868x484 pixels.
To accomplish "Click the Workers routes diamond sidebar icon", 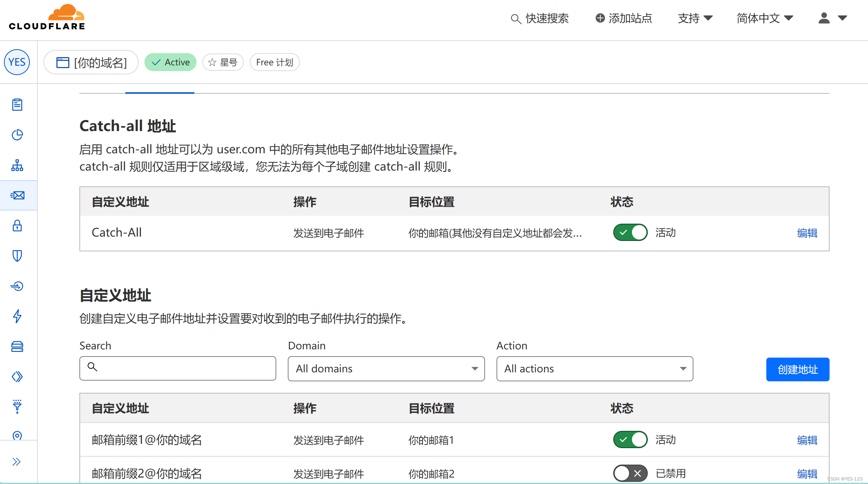I will click(x=17, y=377).
